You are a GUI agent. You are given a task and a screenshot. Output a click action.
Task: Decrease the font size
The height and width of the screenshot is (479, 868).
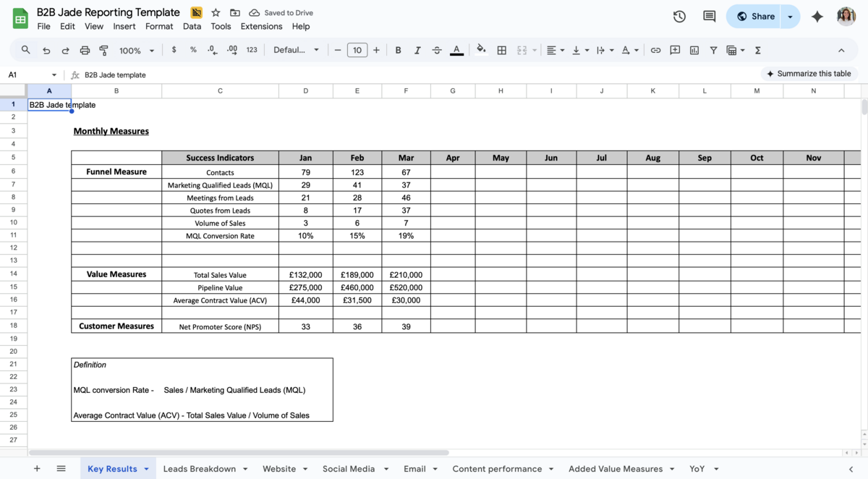[x=338, y=50]
